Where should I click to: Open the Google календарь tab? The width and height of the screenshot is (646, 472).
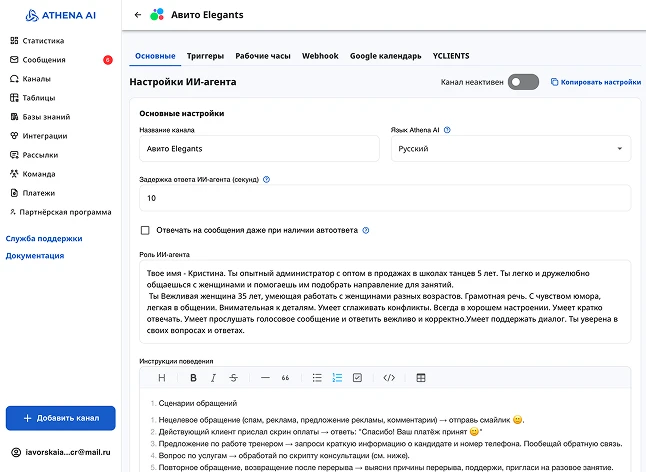[x=385, y=55]
